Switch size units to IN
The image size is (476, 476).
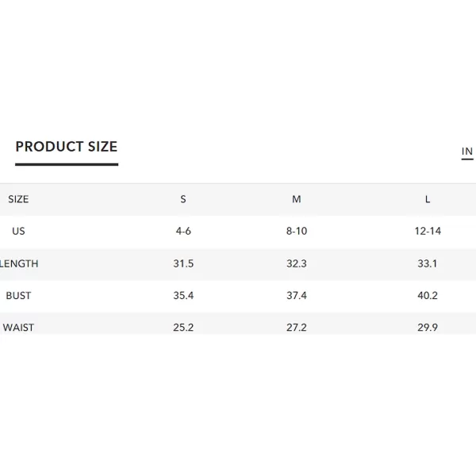click(x=467, y=152)
